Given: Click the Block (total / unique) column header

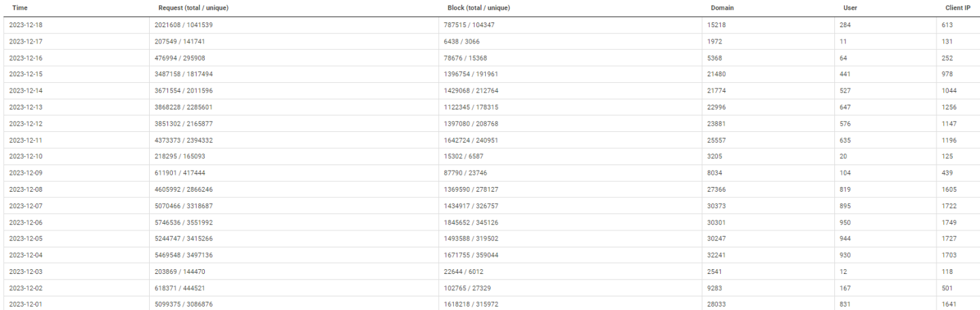Looking at the screenshot, I should point(479,8).
